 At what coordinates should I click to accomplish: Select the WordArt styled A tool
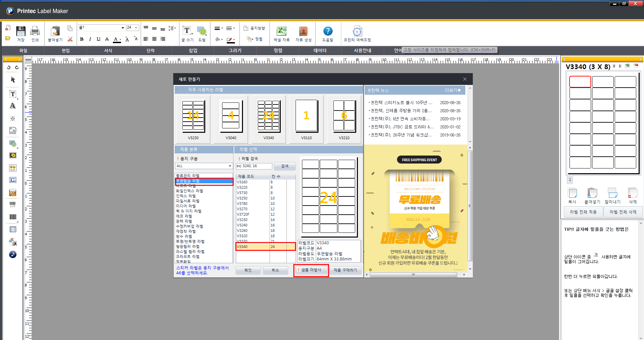[13, 106]
